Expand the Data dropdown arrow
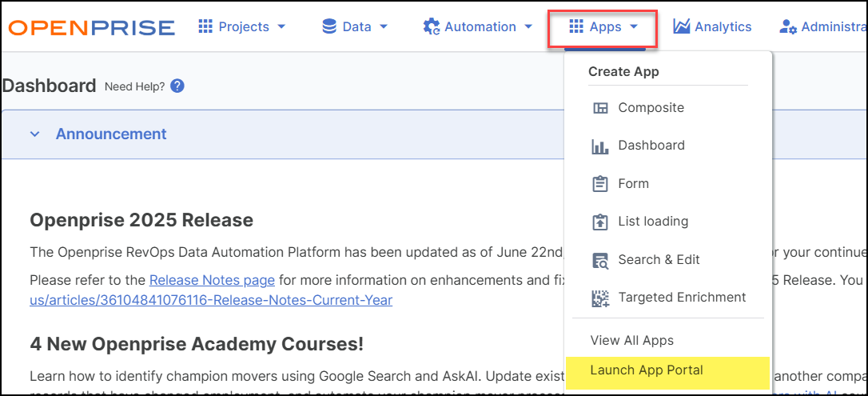Image resolution: width=868 pixels, height=396 pixels. [383, 26]
